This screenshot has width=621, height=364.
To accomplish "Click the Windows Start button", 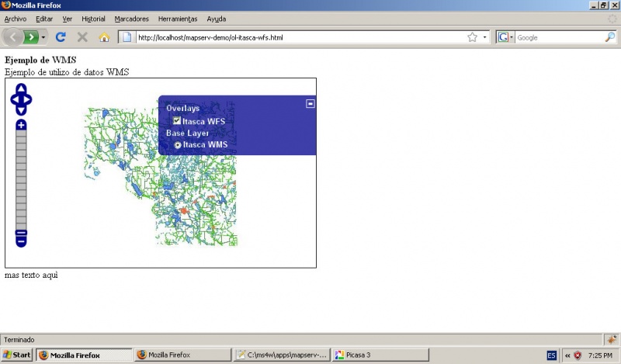I will pos(17,355).
